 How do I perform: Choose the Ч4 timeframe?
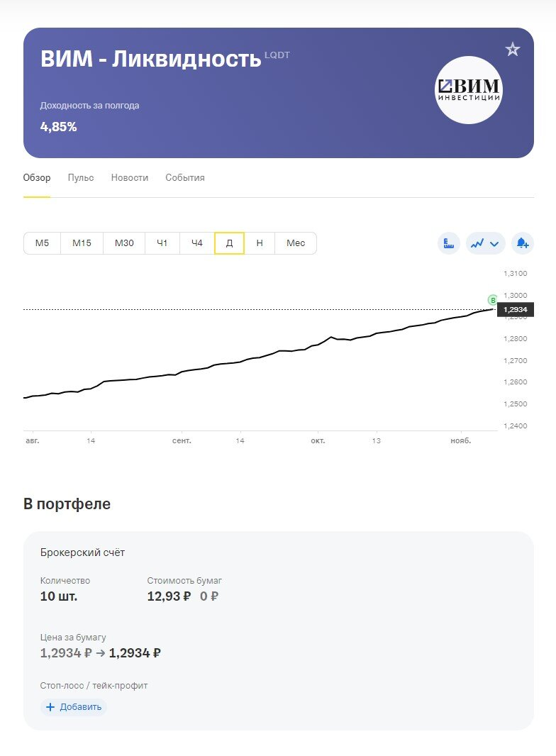[x=196, y=243]
